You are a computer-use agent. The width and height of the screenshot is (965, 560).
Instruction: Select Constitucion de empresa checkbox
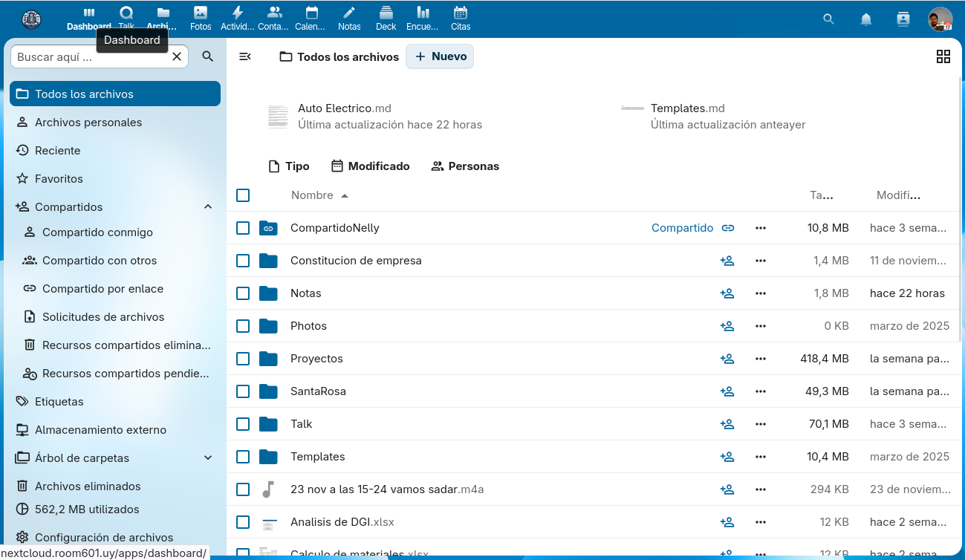pyautogui.click(x=243, y=261)
